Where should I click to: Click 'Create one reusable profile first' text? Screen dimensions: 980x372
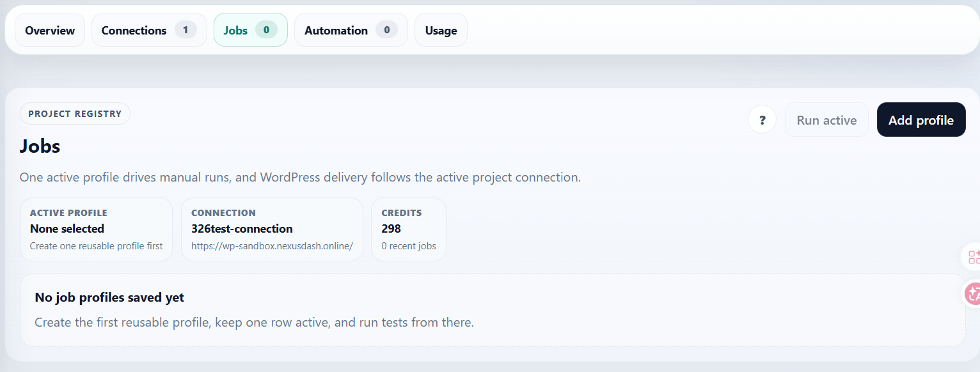point(96,246)
